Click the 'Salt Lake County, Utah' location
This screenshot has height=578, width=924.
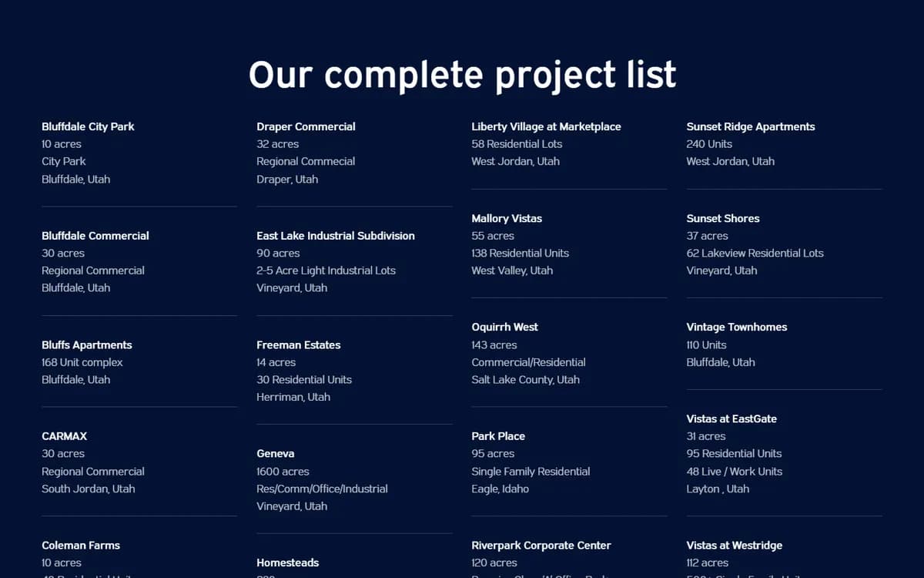coord(526,380)
